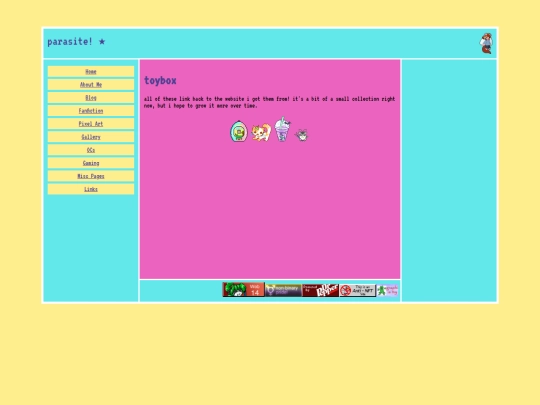Open the Blog page
The height and width of the screenshot is (405, 540).
(x=91, y=98)
